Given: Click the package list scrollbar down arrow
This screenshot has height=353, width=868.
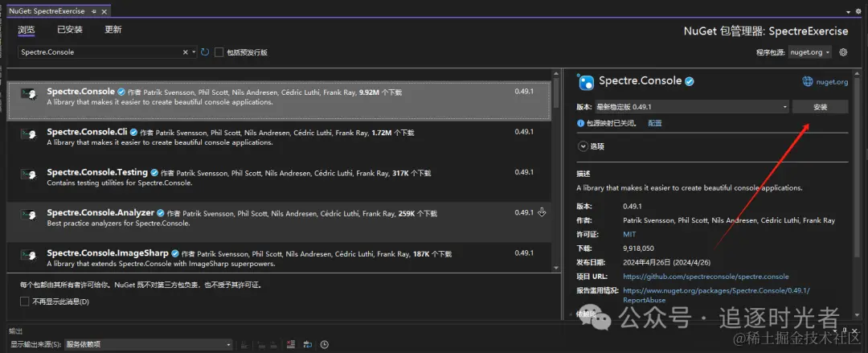Looking at the screenshot, I should click(x=556, y=268).
